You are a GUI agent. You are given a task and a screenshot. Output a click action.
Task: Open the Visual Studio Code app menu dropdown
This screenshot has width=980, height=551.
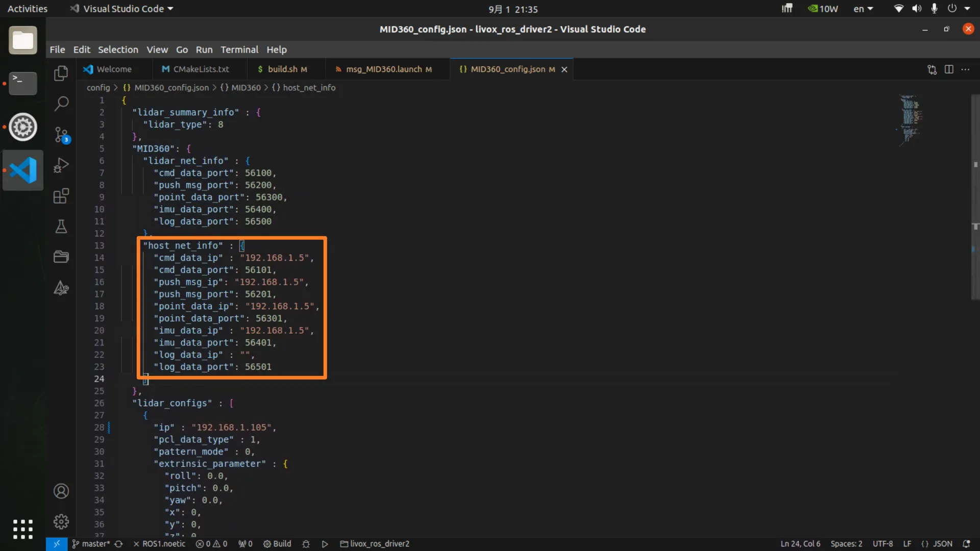pos(121,9)
